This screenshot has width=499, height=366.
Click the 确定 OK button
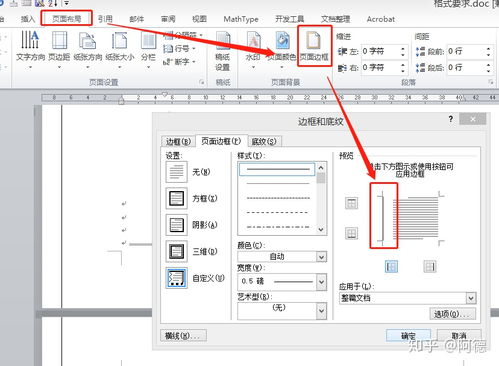pos(408,336)
